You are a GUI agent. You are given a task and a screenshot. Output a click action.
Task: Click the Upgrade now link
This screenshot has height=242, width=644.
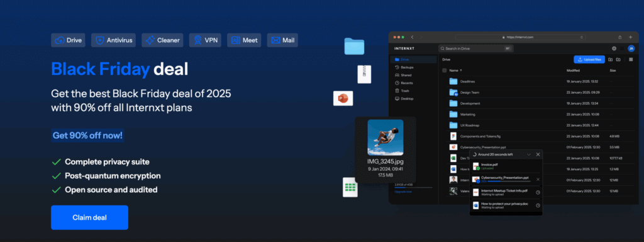[403, 192]
